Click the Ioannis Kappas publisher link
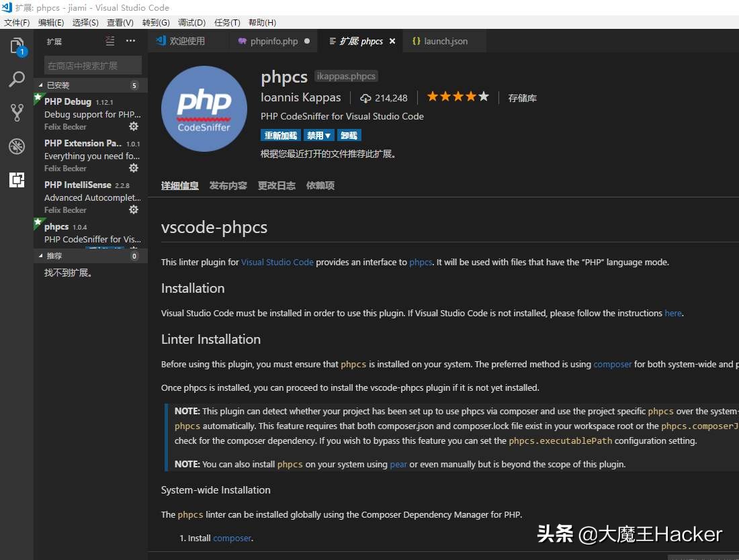 click(x=301, y=97)
